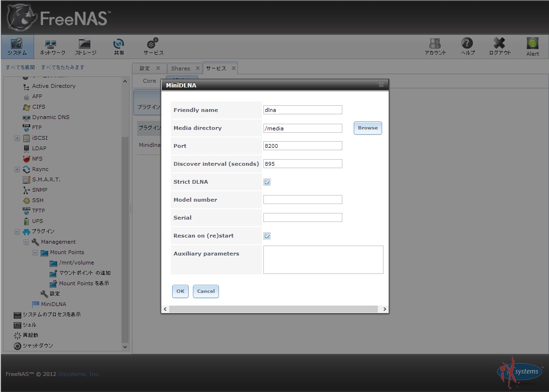Open the ネットワーク toolbar icon

click(x=52, y=46)
